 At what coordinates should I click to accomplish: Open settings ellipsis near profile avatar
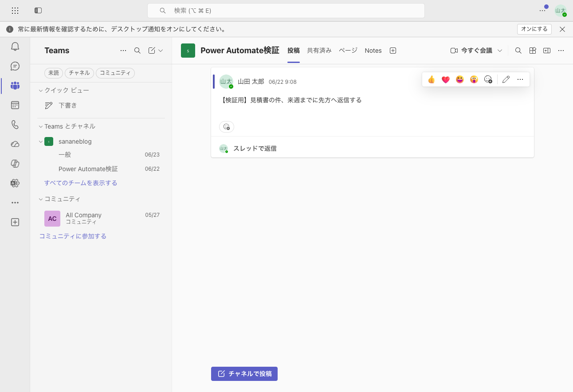click(542, 10)
